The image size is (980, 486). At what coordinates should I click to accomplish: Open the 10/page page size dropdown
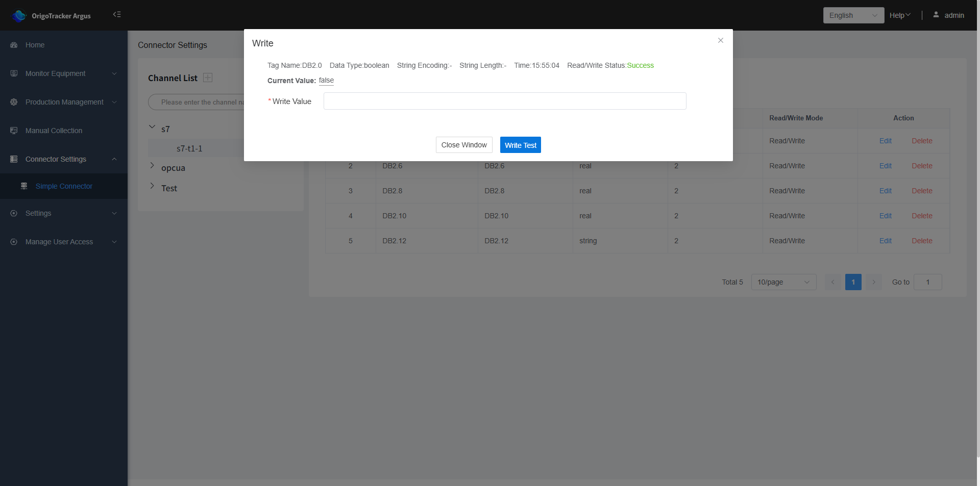point(783,283)
